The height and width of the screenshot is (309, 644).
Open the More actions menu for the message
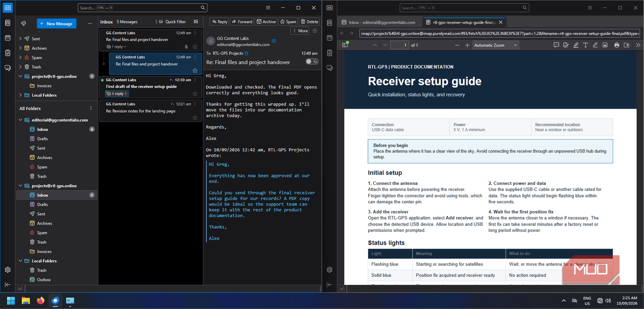300,31
